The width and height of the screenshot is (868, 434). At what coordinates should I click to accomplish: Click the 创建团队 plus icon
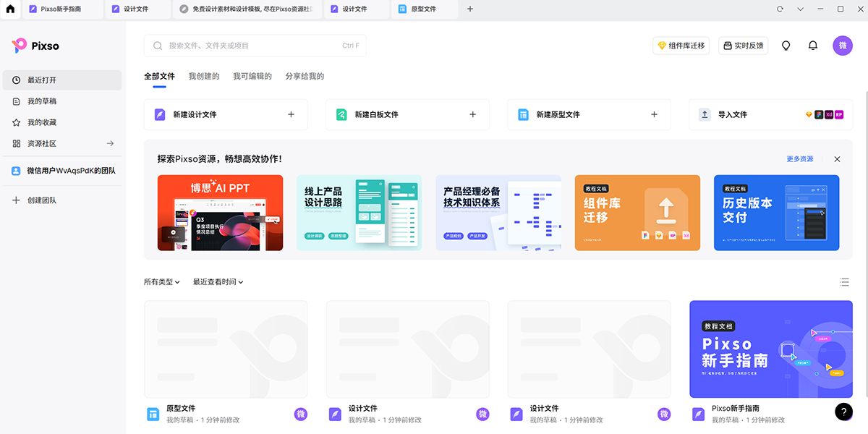(x=16, y=200)
